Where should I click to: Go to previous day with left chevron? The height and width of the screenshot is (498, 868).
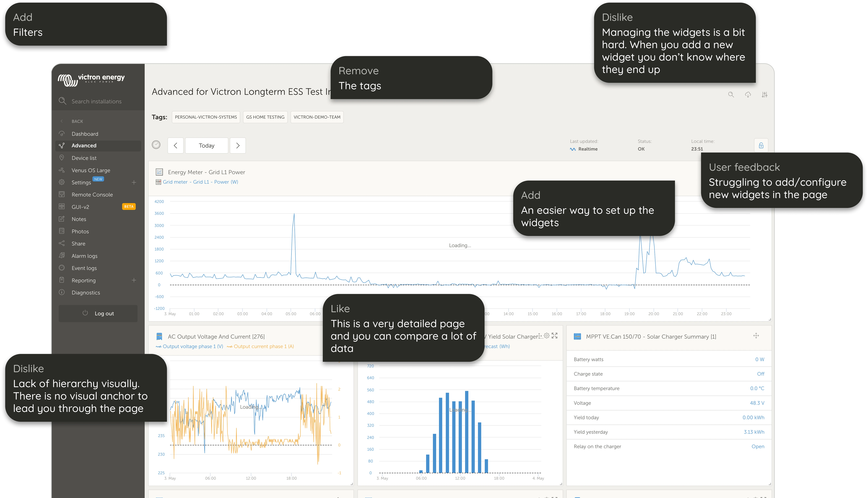pyautogui.click(x=176, y=145)
